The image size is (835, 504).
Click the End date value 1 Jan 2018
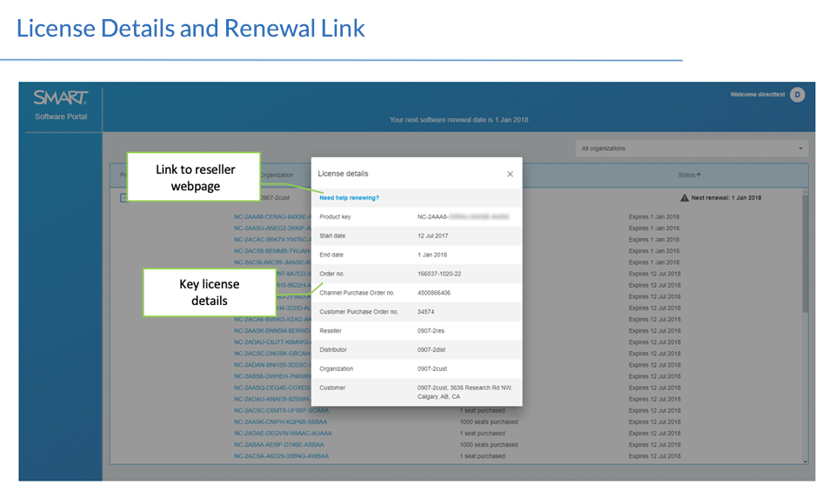point(432,255)
